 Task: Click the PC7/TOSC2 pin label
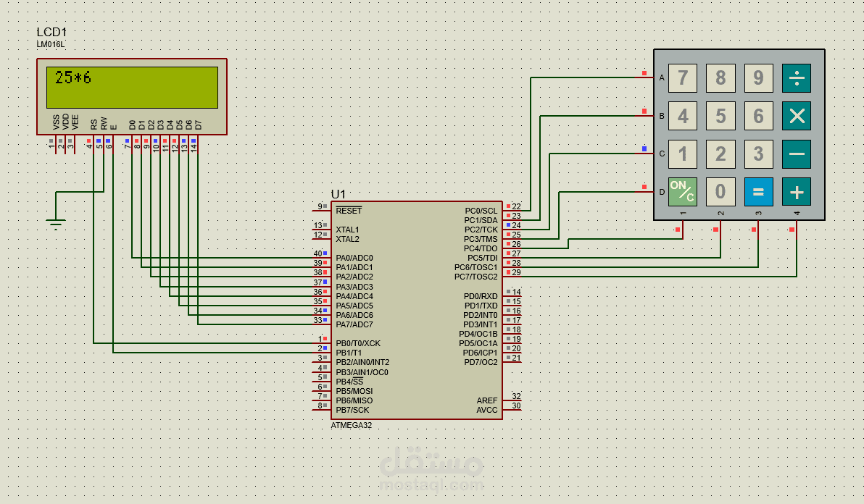[x=475, y=277]
